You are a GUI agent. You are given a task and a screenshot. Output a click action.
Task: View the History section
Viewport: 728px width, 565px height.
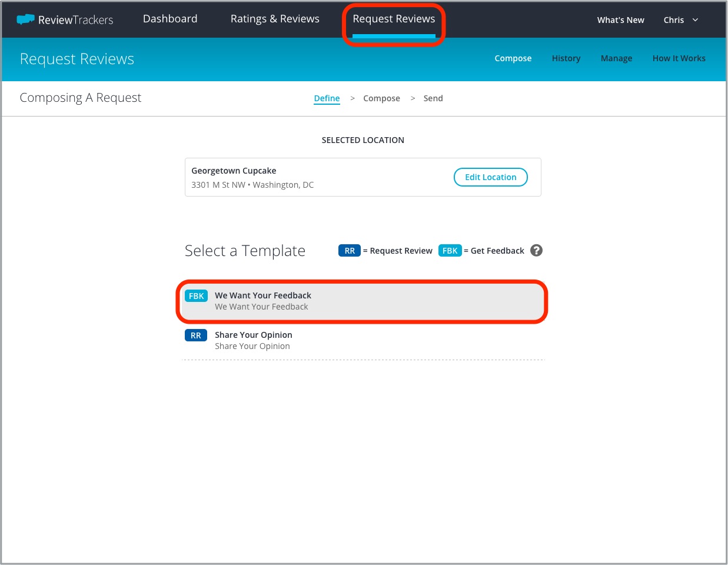tap(566, 58)
